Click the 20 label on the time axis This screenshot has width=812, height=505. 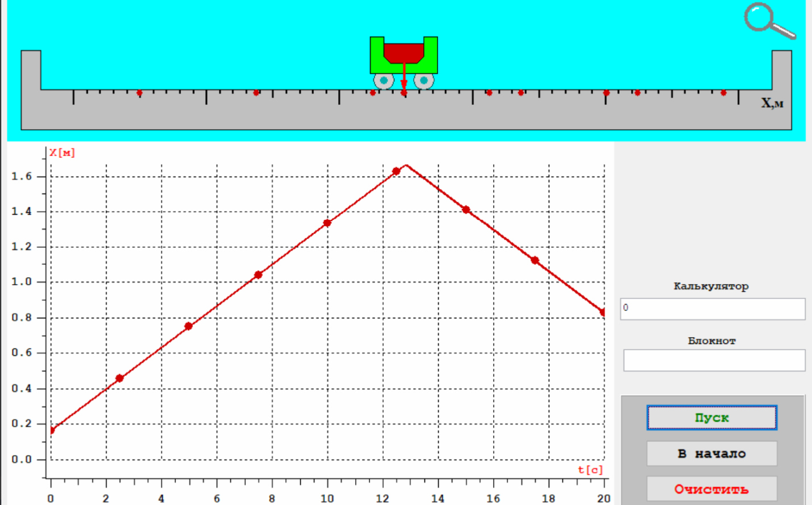[604, 499]
